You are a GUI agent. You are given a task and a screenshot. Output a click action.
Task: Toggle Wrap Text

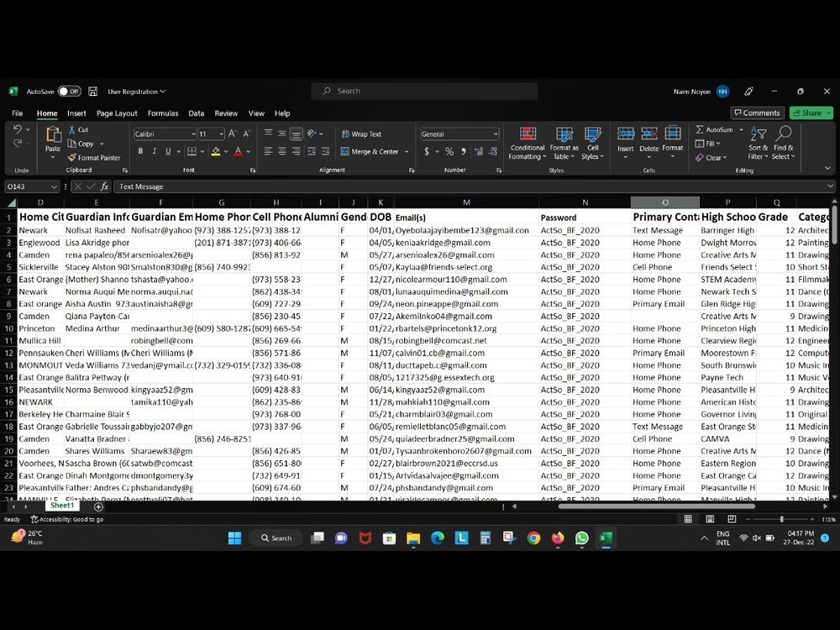pyautogui.click(x=361, y=134)
